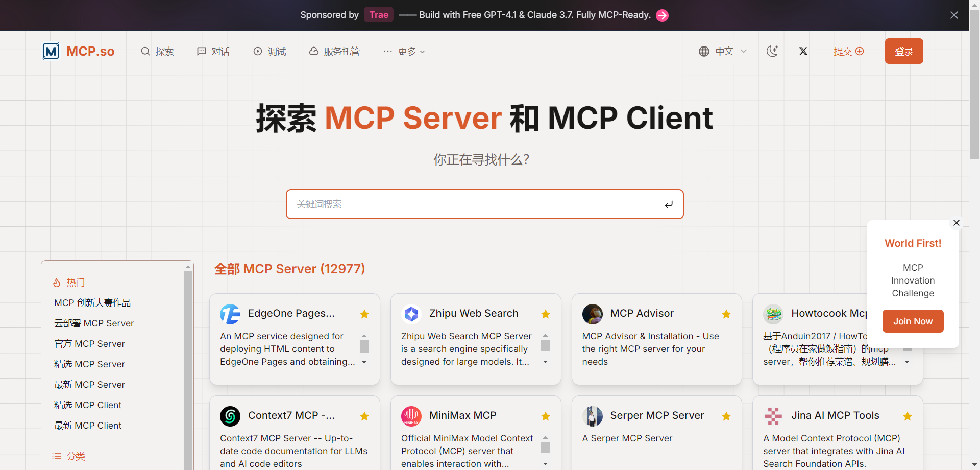Open the Howtocook Mcp card icon
Screen dimensions: 980x470
[774, 314]
